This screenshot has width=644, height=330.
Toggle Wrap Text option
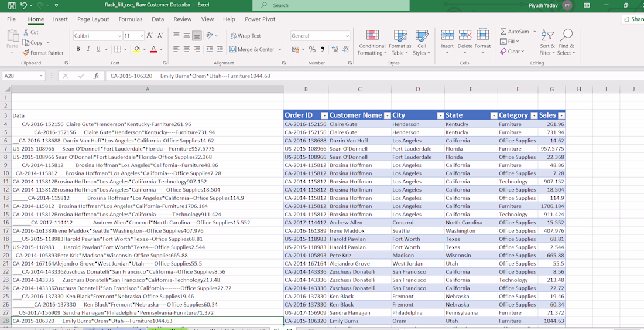[245, 36]
